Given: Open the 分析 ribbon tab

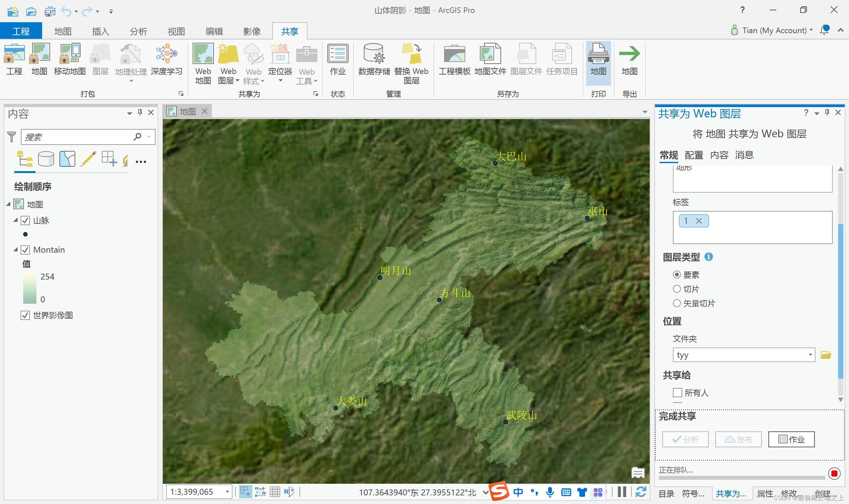Looking at the screenshot, I should pyautogui.click(x=138, y=31).
